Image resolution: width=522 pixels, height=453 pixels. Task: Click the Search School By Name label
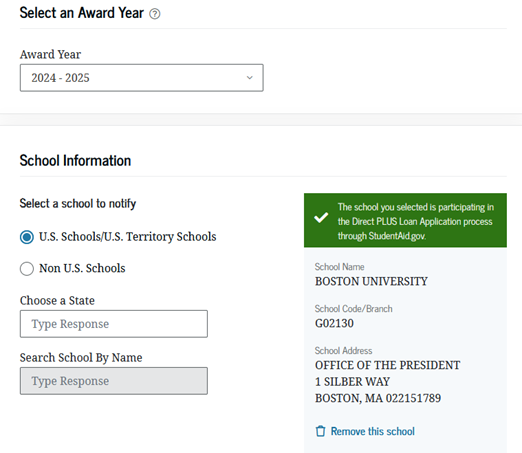[81, 358]
